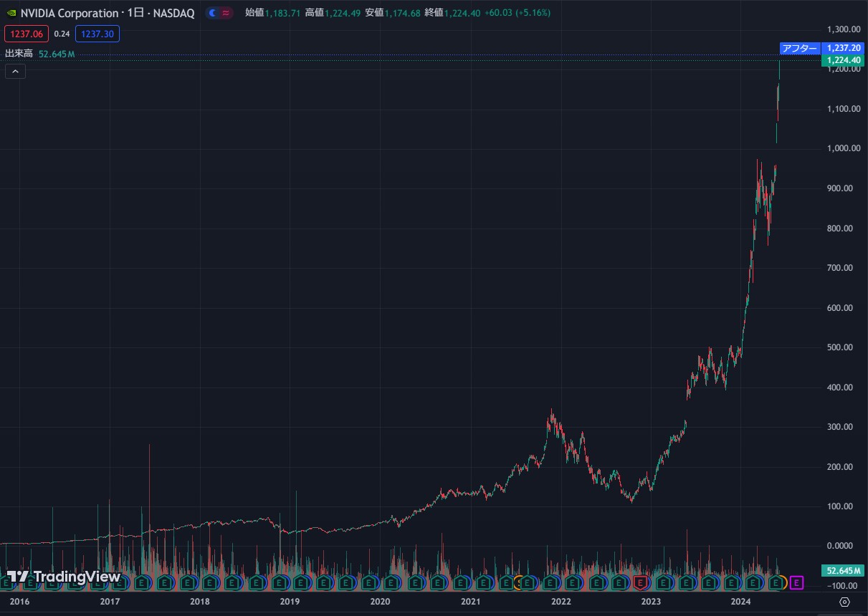
Task: Click the 1,300.00 price axis label
Action: [843, 29]
